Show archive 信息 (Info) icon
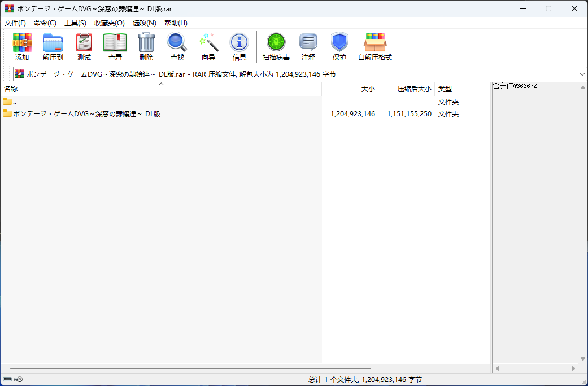 pyautogui.click(x=239, y=46)
